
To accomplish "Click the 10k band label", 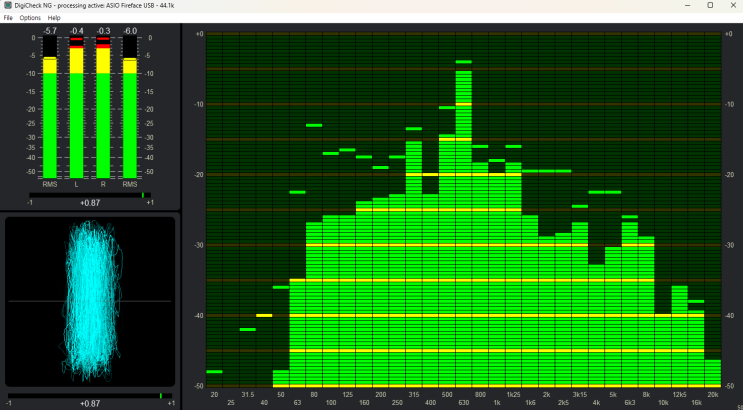I will tap(663, 403).
